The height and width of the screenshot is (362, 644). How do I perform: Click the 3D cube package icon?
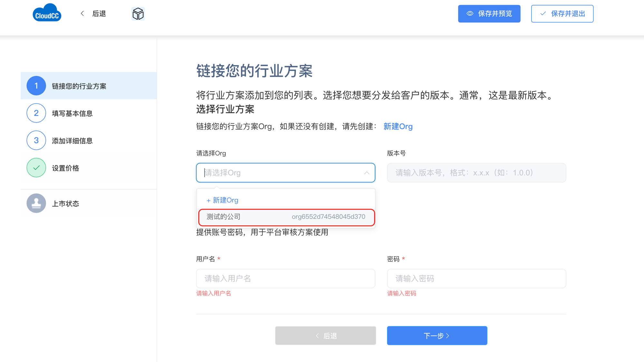(138, 14)
